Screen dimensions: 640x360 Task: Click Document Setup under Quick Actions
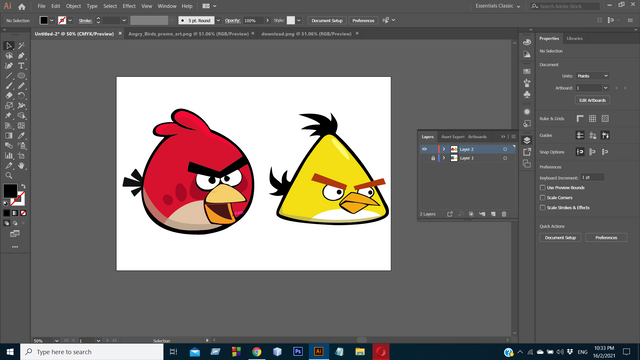[x=560, y=238]
